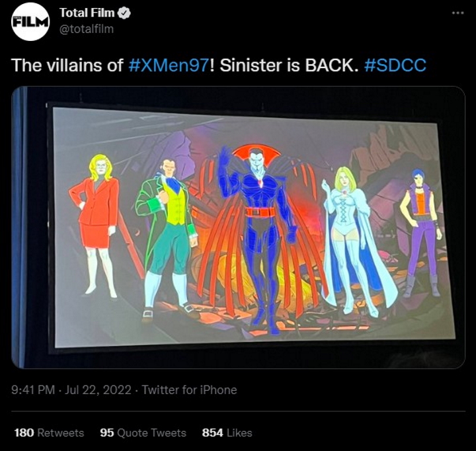Click the Jul 22, 2022 date

coord(96,390)
